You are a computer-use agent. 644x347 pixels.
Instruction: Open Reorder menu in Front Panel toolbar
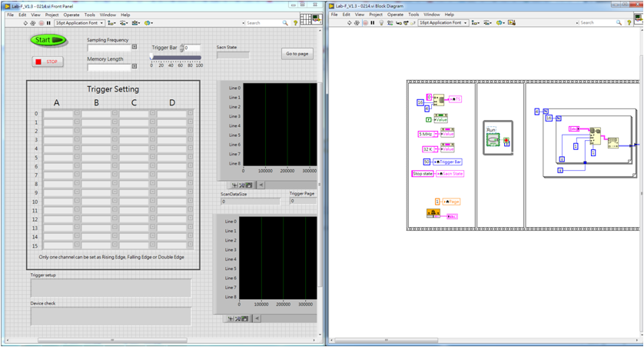pyautogui.click(x=148, y=23)
